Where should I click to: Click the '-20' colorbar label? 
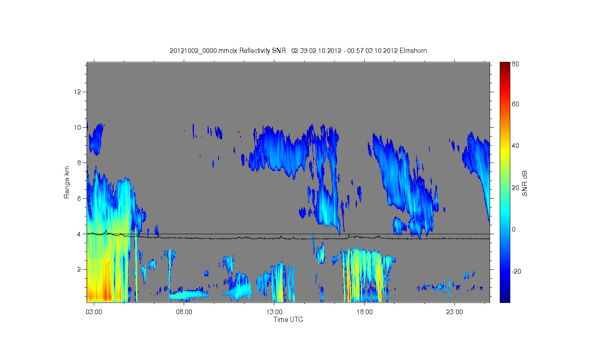[516, 271]
